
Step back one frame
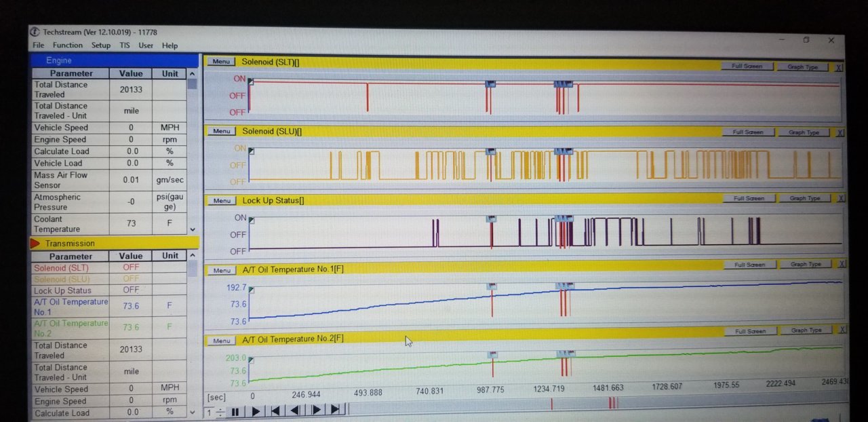click(296, 410)
